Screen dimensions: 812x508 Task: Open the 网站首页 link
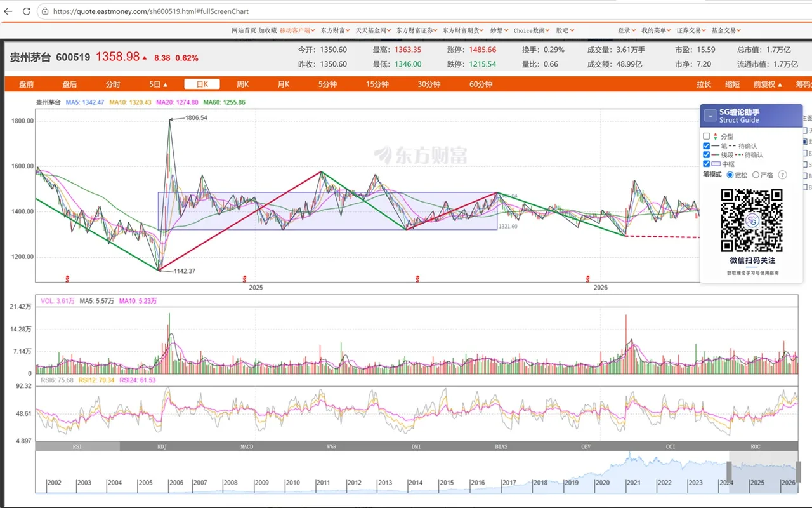pos(244,30)
